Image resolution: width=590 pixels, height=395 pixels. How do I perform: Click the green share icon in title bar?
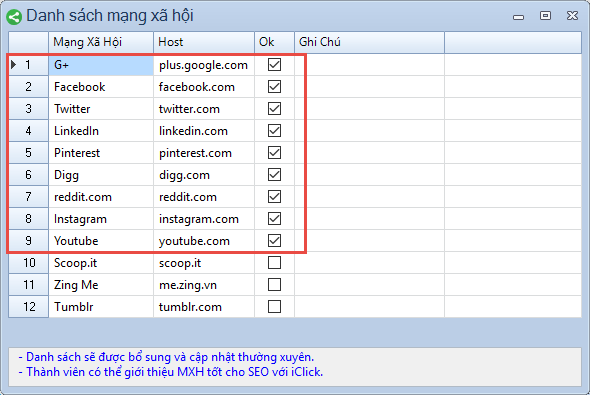(x=14, y=17)
